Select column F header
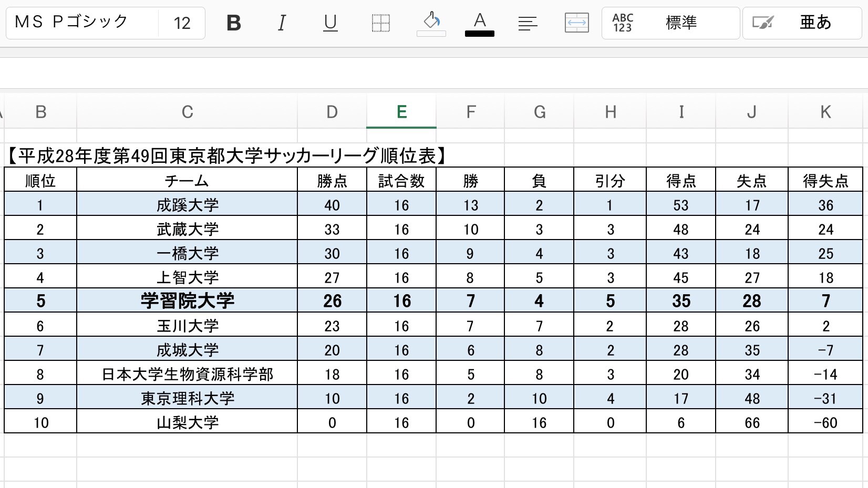Screen dimensions: 868x488 pos(470,112)
